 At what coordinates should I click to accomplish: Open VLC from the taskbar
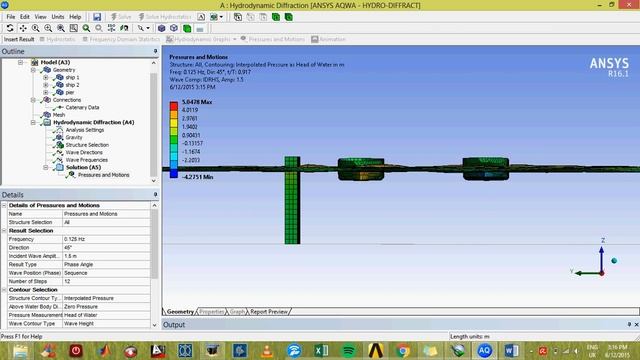pos(267,351)
